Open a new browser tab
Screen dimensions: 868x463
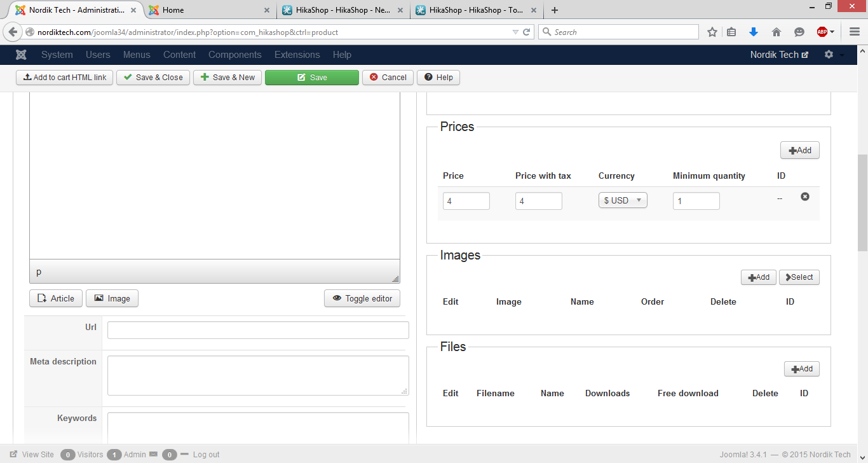[555, 10]
